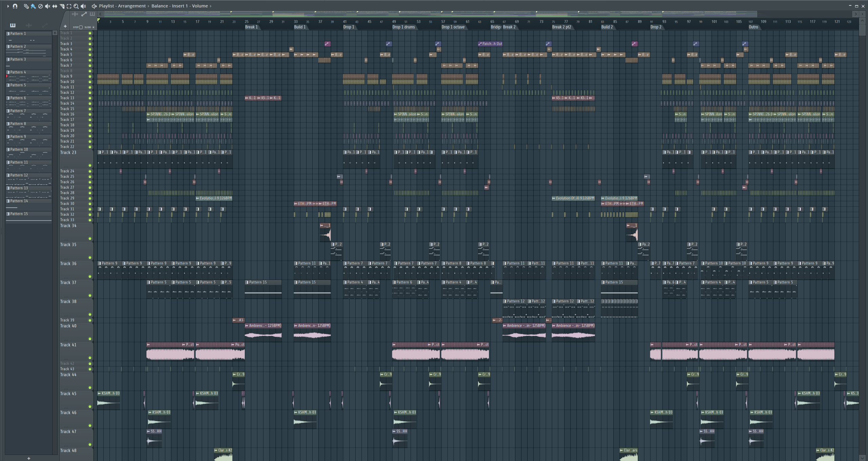
Task: Click the Track 48 header
Action: pyautogui.click(x=76, y=454)
